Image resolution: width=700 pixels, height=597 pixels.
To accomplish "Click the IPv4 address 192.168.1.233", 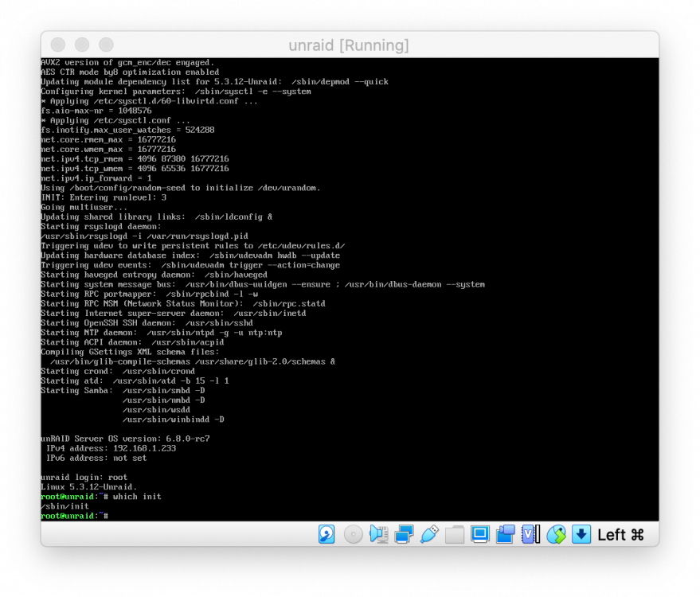I will pos(145,448).
